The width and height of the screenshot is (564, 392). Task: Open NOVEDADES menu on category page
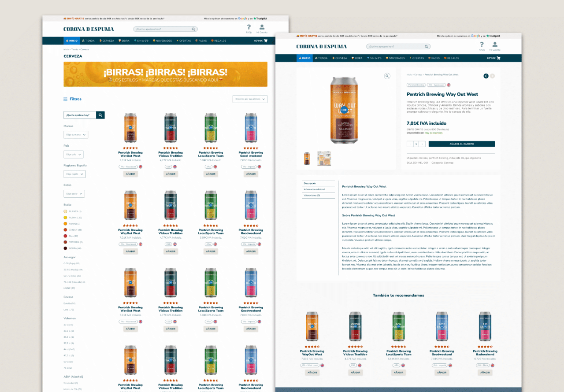click(162, 41)
